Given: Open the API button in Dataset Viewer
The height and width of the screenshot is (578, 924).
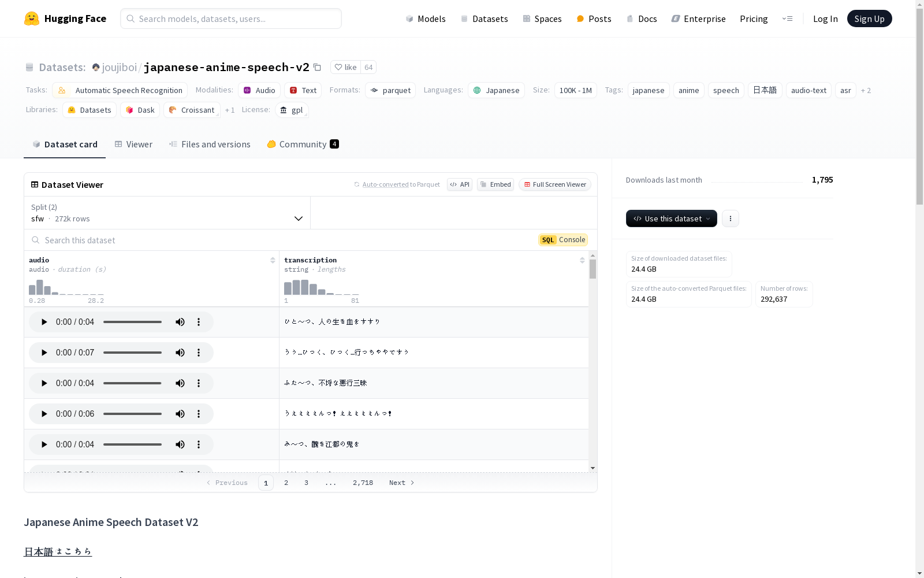Looking at the screenshot, I should (460, 184).
